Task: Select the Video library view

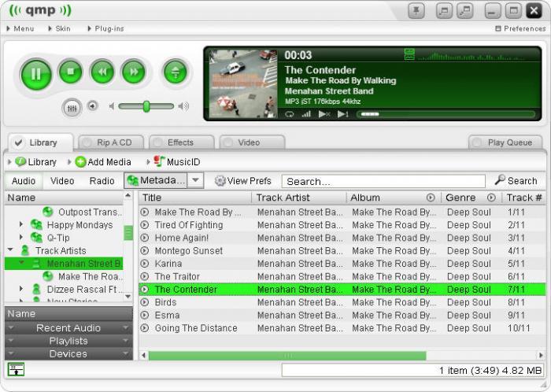Action: [x=62, y=181]
